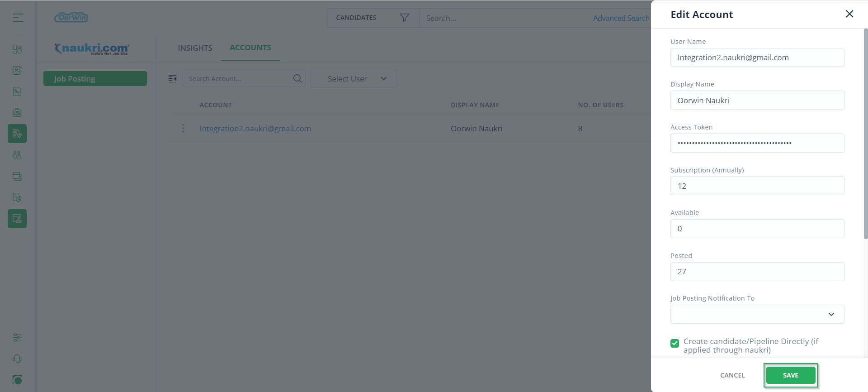This screenshot has height=392, width=868.
Task: Open the highlighted document-location sidebar icon
Action: point(17,134)
